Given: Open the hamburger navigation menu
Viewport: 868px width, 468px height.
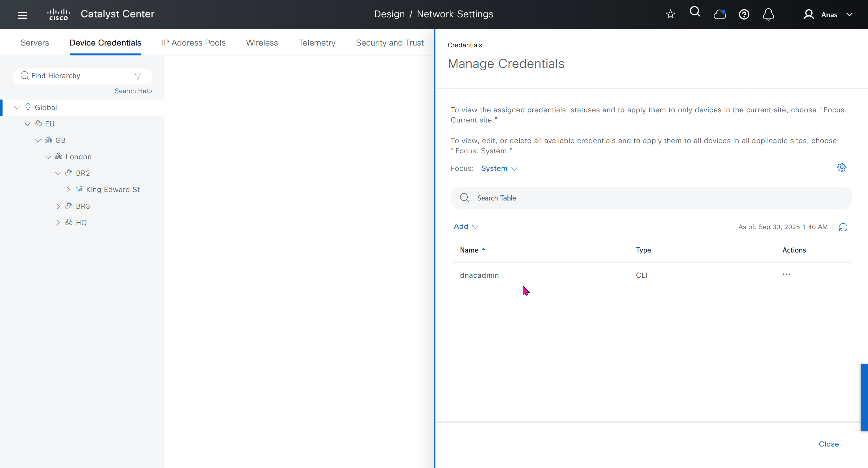Looking at the screenshot, I should (x=22, y=15).
